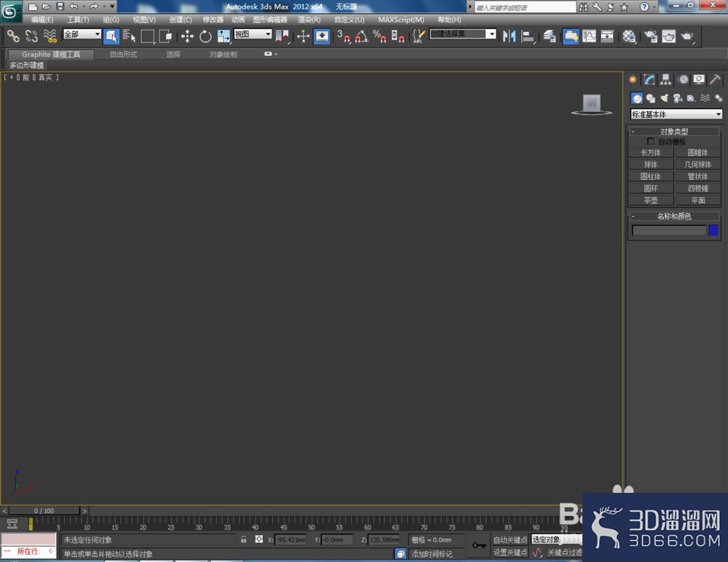Select the Scale tool
Screen dimensions: 728x562
pyautogui.click(x=223, y=36)
